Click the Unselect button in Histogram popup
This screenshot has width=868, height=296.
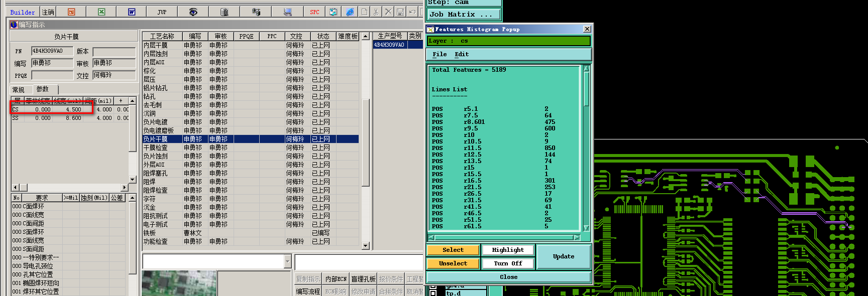[x=453, y=263]
